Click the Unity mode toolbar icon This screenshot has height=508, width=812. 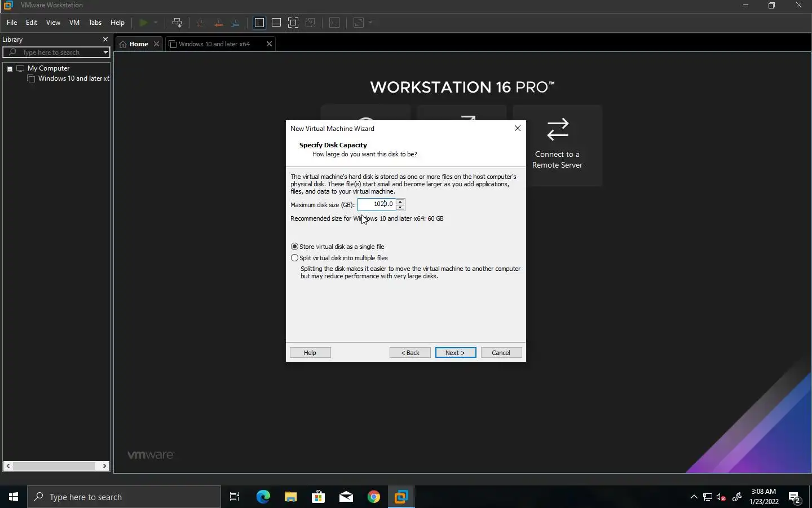tap(310, 23)
